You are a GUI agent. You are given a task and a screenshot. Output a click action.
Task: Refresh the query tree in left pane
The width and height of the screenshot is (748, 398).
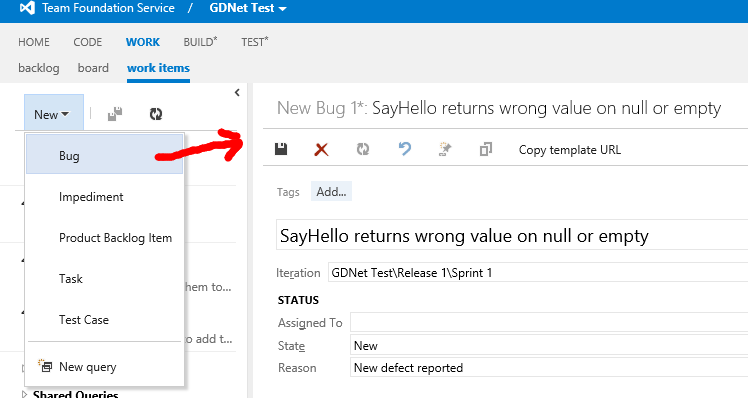tap(156, 114)
